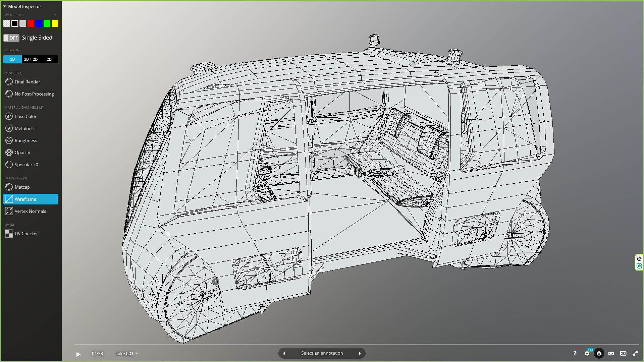
Task: Pick the red wireframe color swatch
Action: (31, 23)
